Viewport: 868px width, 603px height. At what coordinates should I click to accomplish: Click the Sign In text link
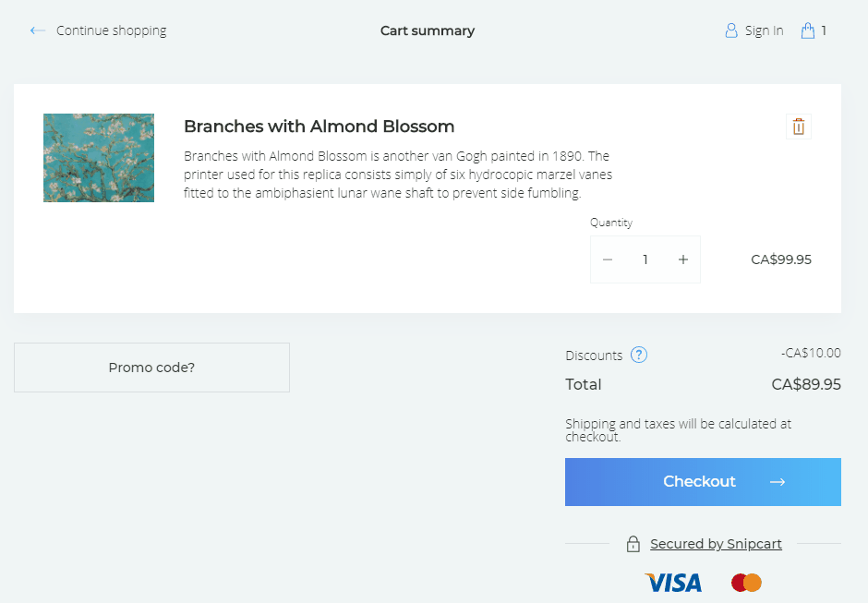tap(764, 30)
